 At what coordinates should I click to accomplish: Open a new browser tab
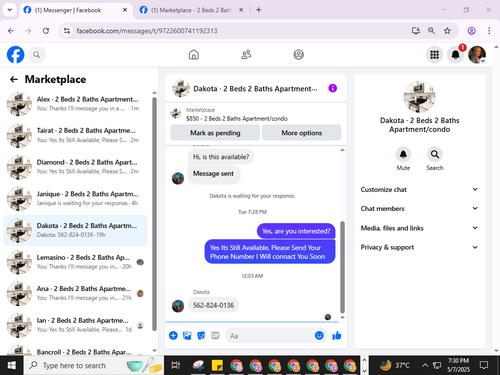click(259, 10)
